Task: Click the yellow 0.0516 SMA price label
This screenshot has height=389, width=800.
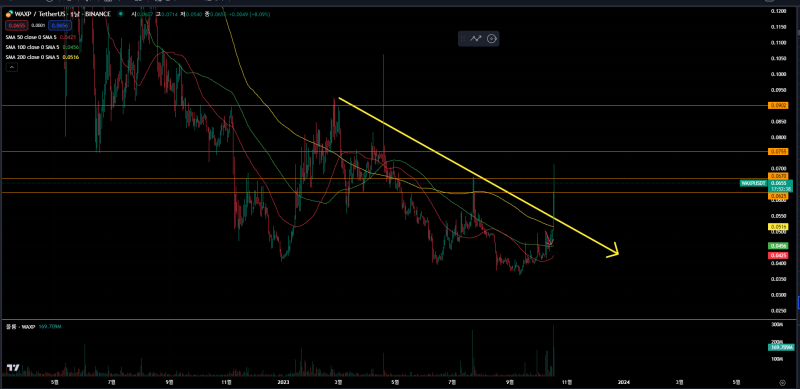Action: (778, 226)
